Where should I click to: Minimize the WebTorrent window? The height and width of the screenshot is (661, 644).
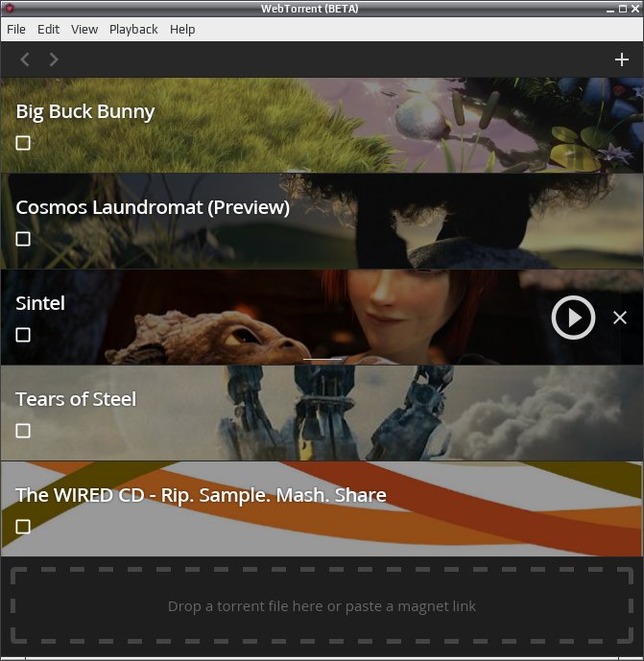[609, 9]
